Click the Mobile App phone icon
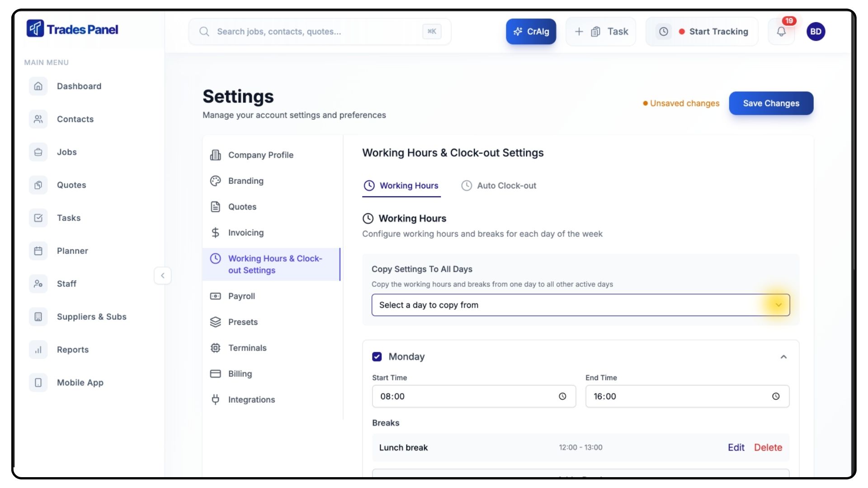The width and height of the screenshot is (868, 488). [x=38, y=383]
